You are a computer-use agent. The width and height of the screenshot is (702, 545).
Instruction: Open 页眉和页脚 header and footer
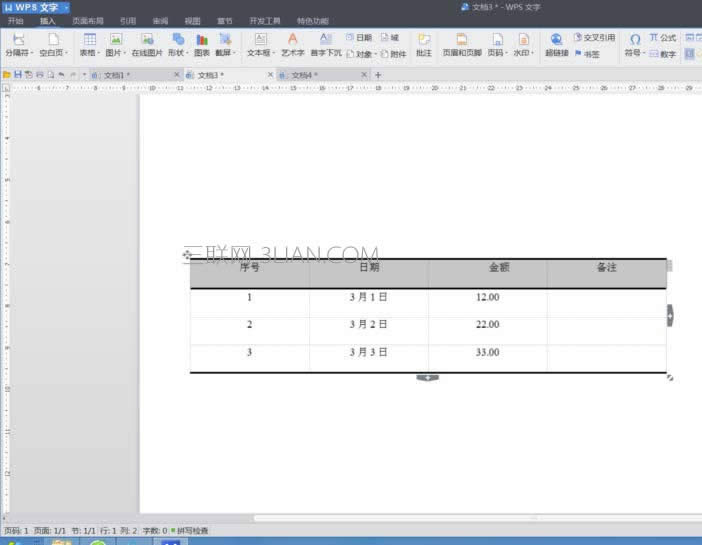[462, 45]
